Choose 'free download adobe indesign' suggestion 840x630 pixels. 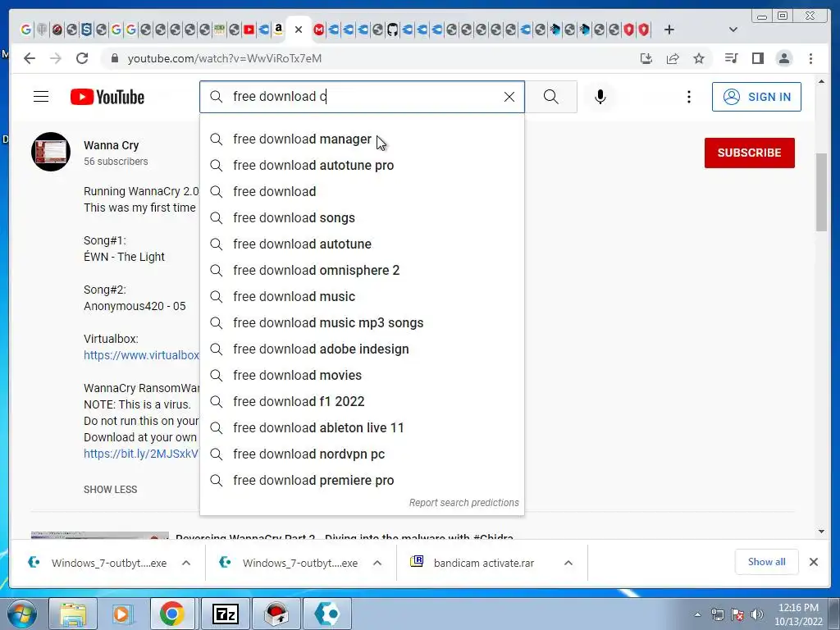[x=362, y=349]
